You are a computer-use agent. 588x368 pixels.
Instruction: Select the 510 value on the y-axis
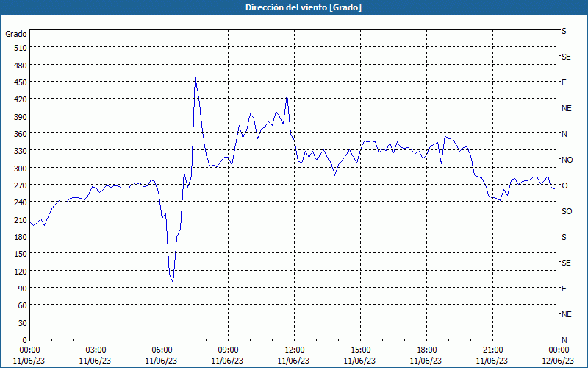(x=21, y=48)
